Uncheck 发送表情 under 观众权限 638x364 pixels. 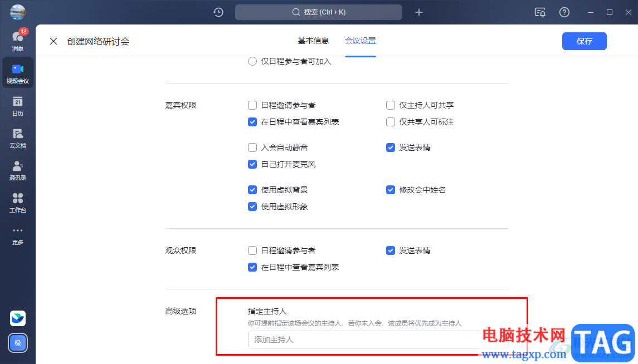390,250
